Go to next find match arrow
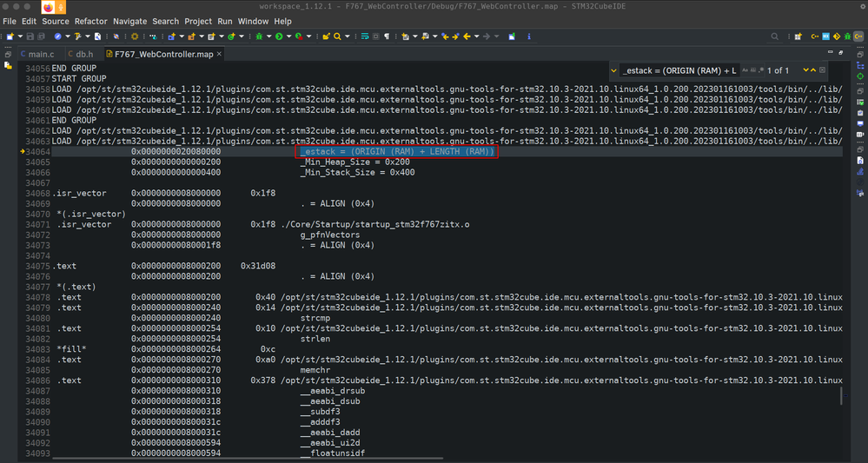 pyautogui.click(x=805, y=69)
